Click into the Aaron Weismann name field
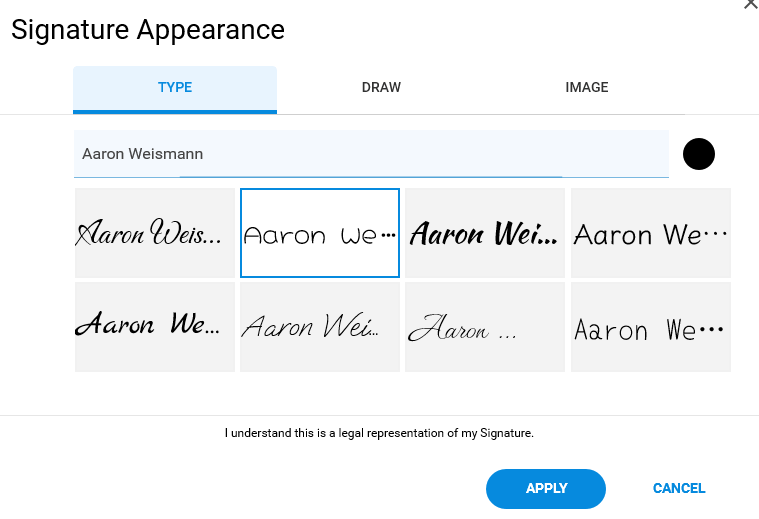This screenshot has width=759, height=519. (371, 154)
